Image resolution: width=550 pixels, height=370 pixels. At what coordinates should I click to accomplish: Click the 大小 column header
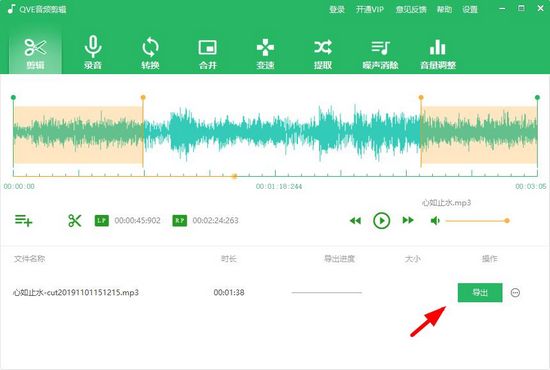coord(412,259)
